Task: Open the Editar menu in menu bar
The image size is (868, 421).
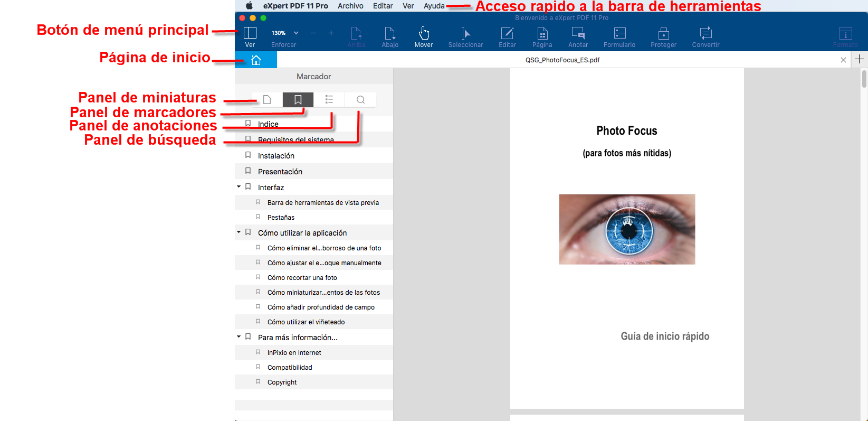Action: pyautogui.click(x=383, y=6)
